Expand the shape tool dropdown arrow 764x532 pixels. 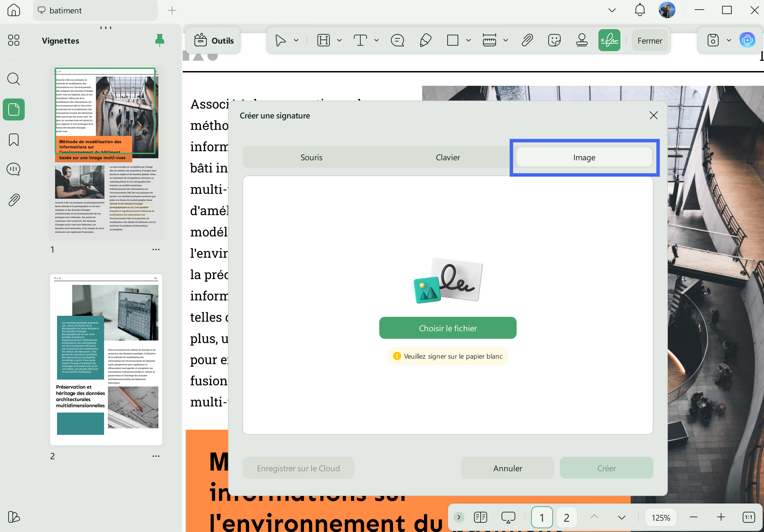pyautogui.click(x=469, y=41)
